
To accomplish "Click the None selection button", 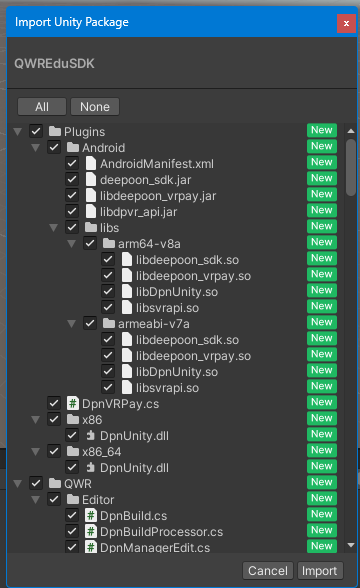I will [x=95, y=107].
